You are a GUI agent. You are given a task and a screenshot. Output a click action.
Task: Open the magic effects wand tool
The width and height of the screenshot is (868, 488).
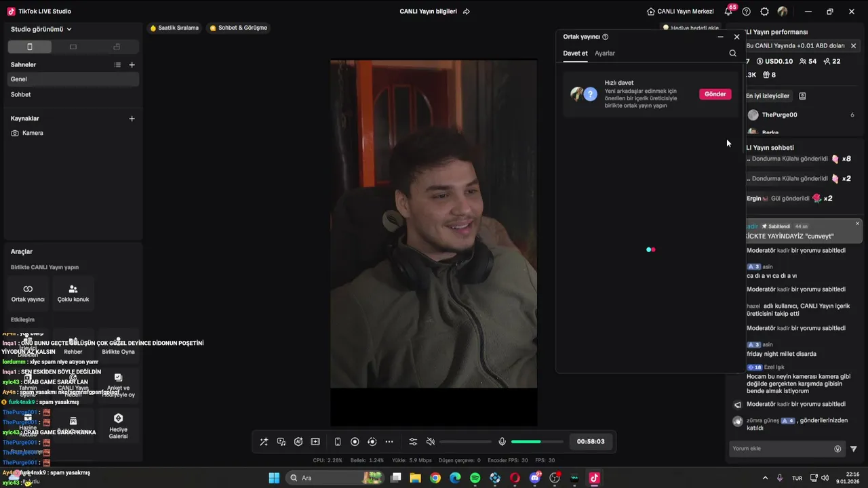tap(264, 442)
